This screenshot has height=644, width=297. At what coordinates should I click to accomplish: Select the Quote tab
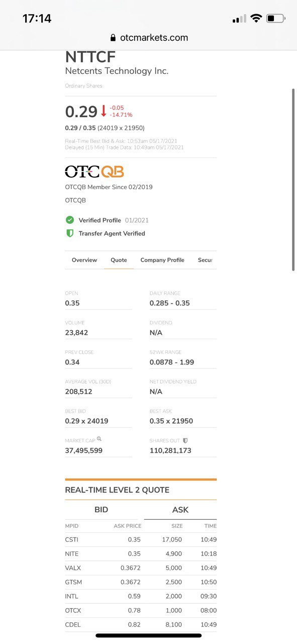click(119, 260)
